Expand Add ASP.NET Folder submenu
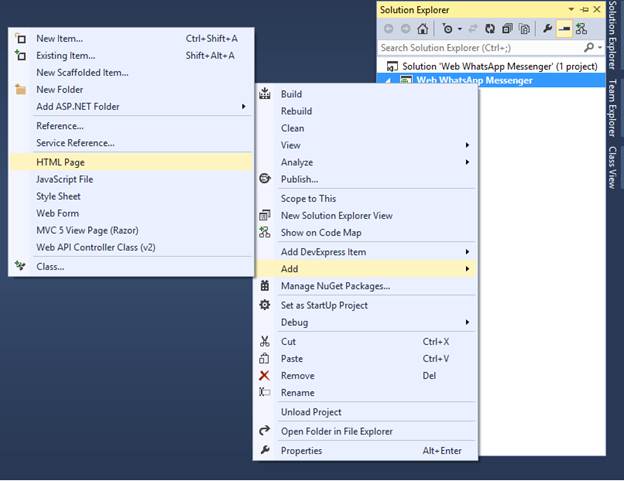 (131, 107)
